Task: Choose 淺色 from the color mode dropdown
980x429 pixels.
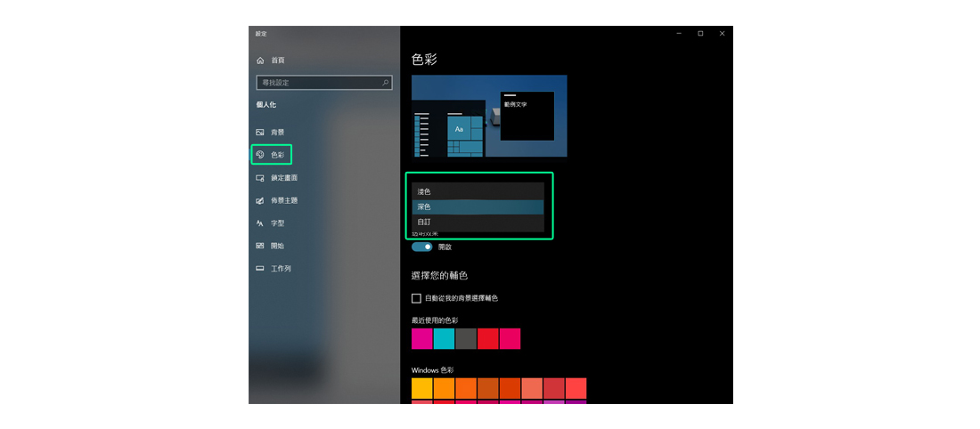Action: click(x=478, y=191)
